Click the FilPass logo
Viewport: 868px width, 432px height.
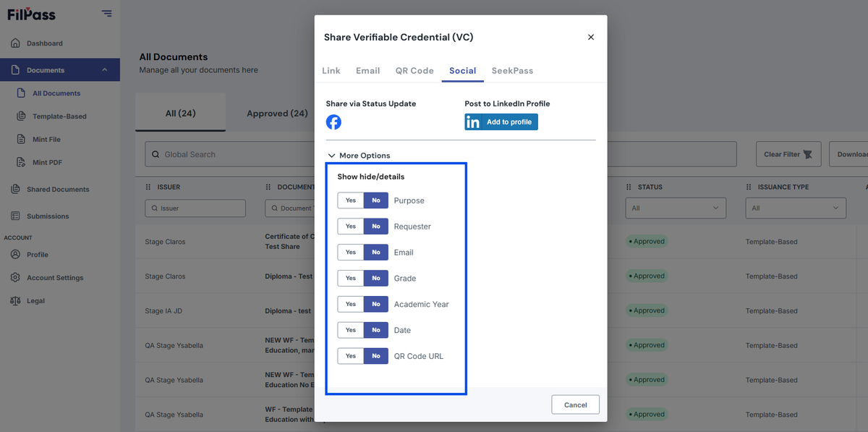point(31,14)
